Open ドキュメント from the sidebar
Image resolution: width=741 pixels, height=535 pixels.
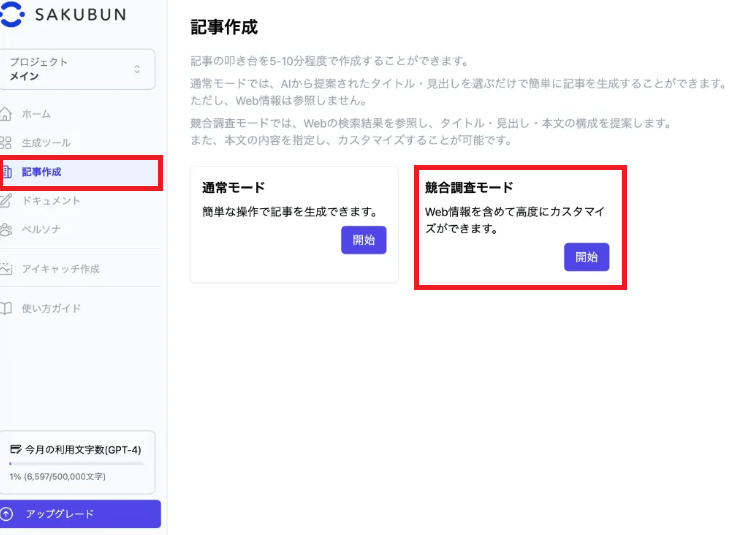(x=51, y=201)
